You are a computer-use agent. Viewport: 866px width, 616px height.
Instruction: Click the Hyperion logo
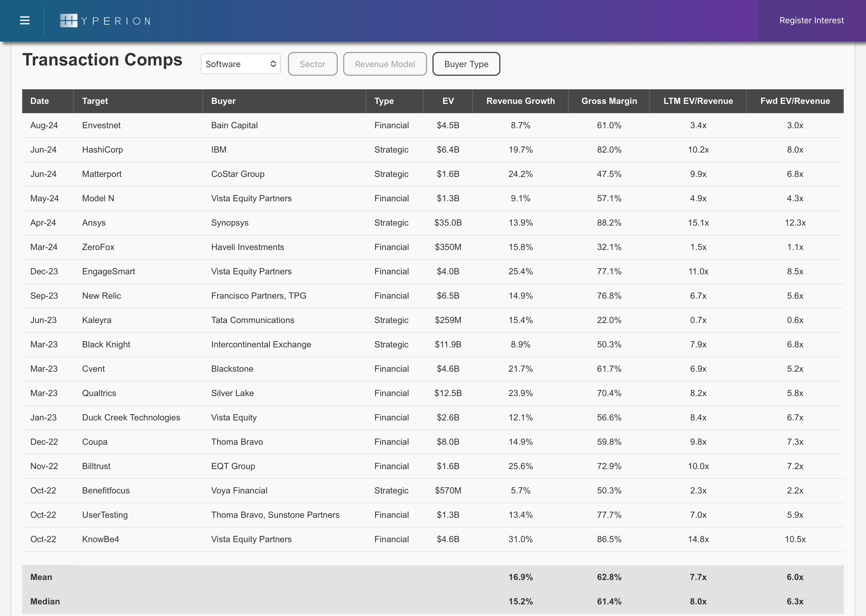tap(106, 21)
